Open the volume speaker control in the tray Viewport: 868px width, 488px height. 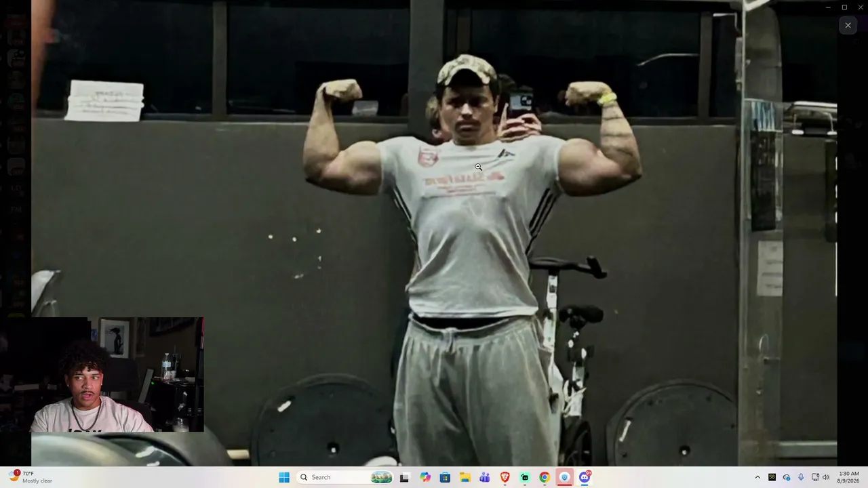click(826, 477)
